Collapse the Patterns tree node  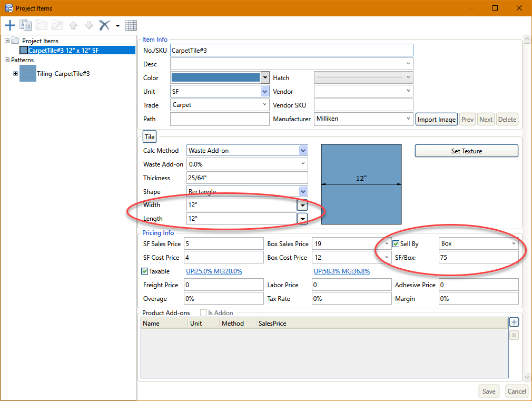[7, 60]
